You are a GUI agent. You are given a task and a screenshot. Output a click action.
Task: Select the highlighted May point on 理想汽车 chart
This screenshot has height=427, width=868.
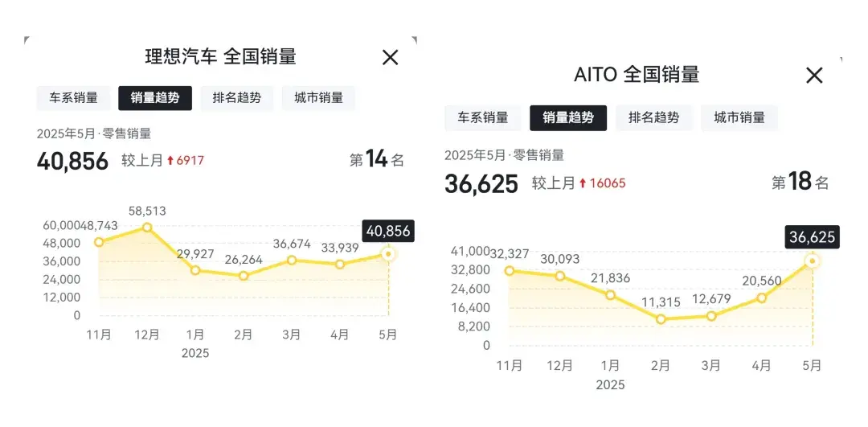coord(388,254)
